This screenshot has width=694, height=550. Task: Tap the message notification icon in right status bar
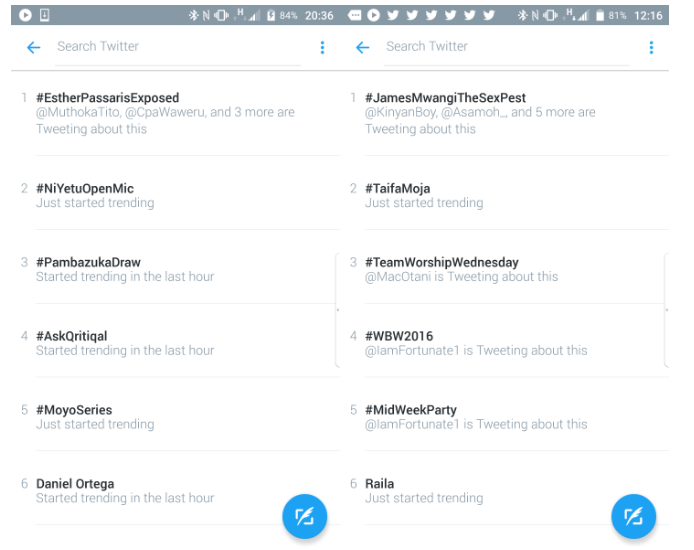(354, 15)
